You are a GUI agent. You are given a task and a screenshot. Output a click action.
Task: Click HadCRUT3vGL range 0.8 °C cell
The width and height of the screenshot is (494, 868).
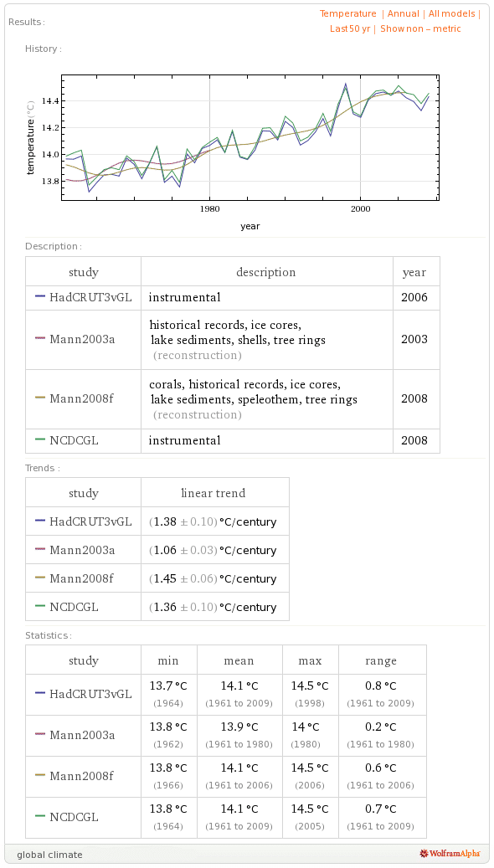(x=381, y=694)
